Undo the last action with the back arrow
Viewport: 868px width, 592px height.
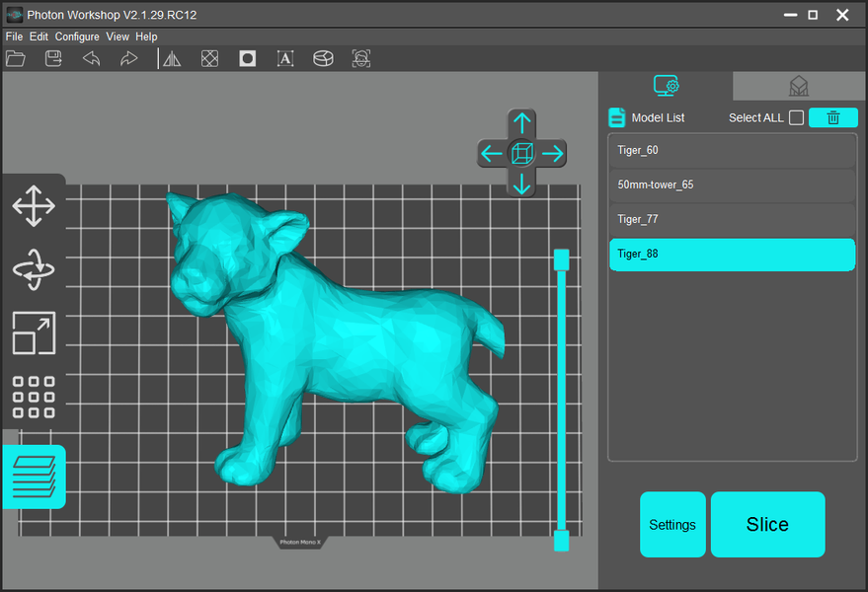(x=91, y=58)
